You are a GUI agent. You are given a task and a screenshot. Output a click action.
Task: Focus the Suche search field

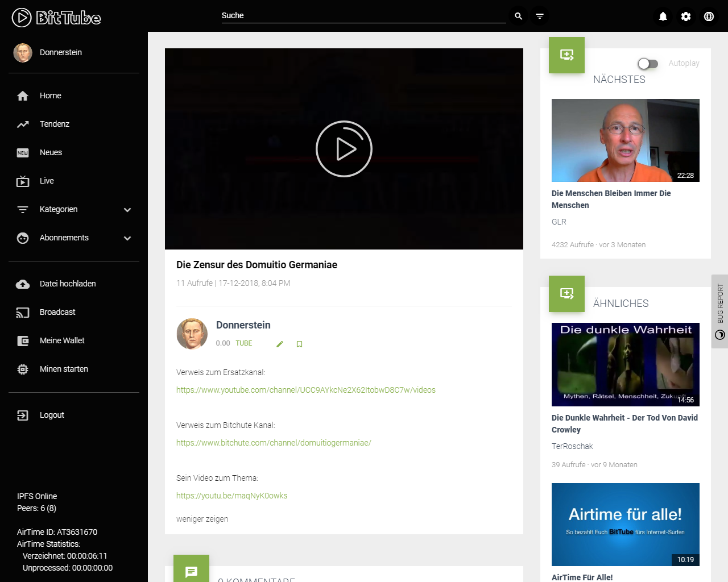click(x=364, y=16)
